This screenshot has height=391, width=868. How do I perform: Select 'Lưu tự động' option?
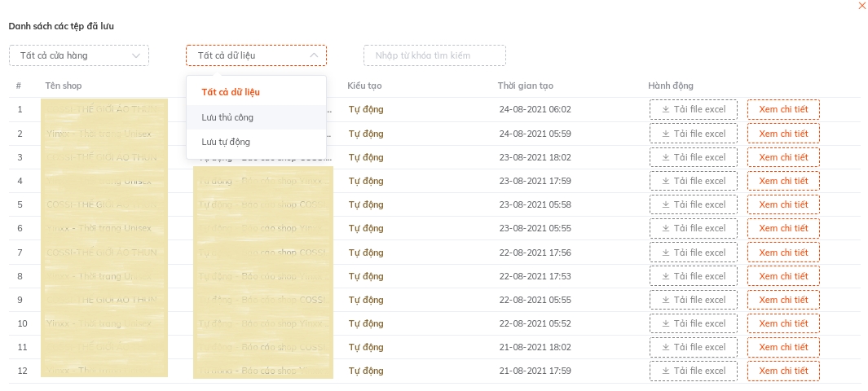[226, 142]
